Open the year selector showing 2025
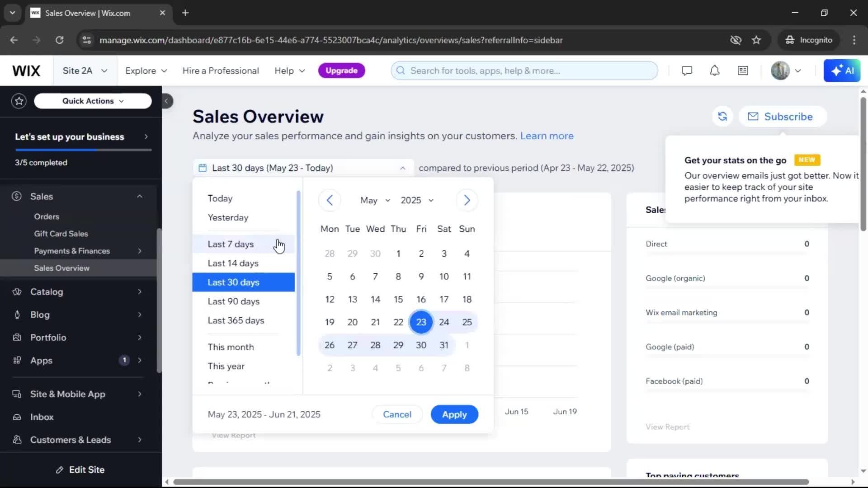 [x=417, y=200]
